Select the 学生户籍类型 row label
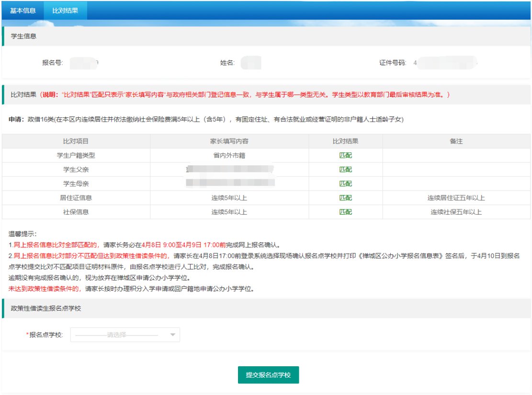The width and height of the screenshot is (532, 395). pyautogui.click(x=76, y=155)
